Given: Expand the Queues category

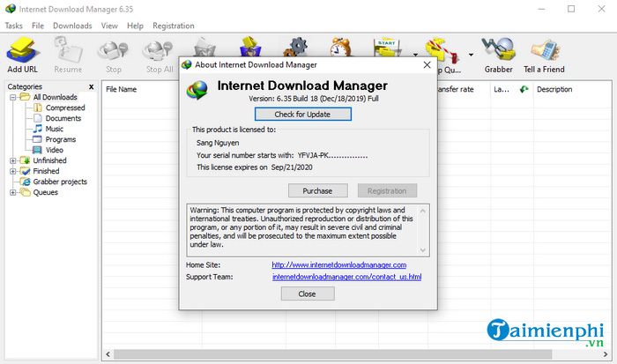Looking at the screenshot, I should coord(12,192).
